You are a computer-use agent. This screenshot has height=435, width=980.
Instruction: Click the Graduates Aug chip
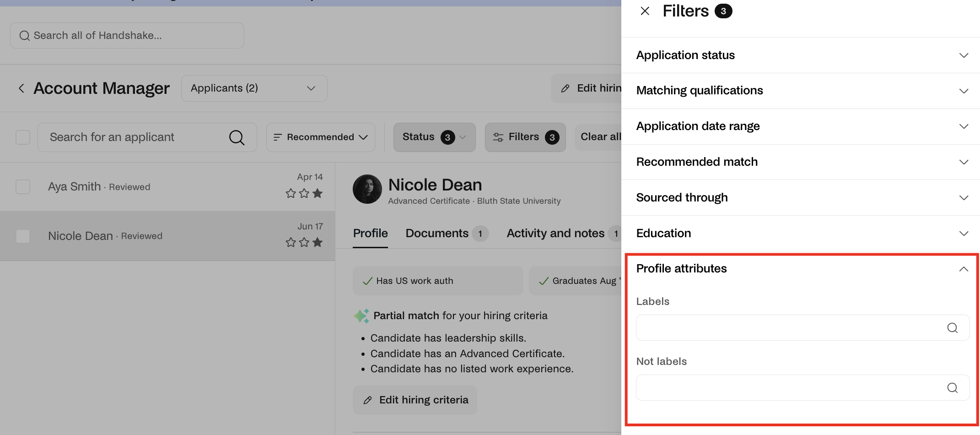(576, 281)
